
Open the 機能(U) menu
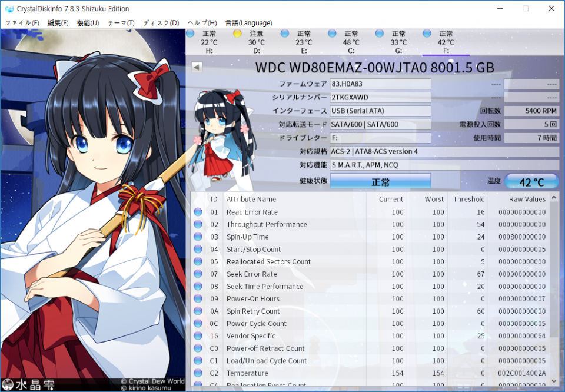point(88,23)
